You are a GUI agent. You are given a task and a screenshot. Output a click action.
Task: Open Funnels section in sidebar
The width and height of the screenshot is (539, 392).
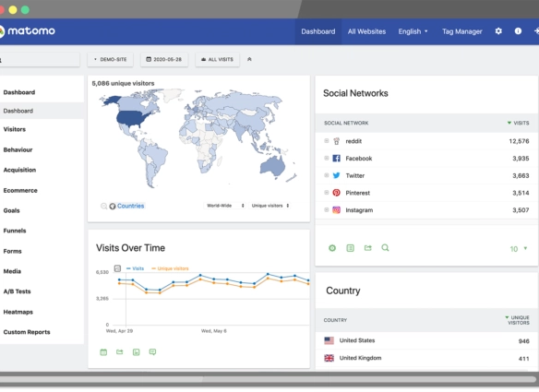[x=15, y=231]
